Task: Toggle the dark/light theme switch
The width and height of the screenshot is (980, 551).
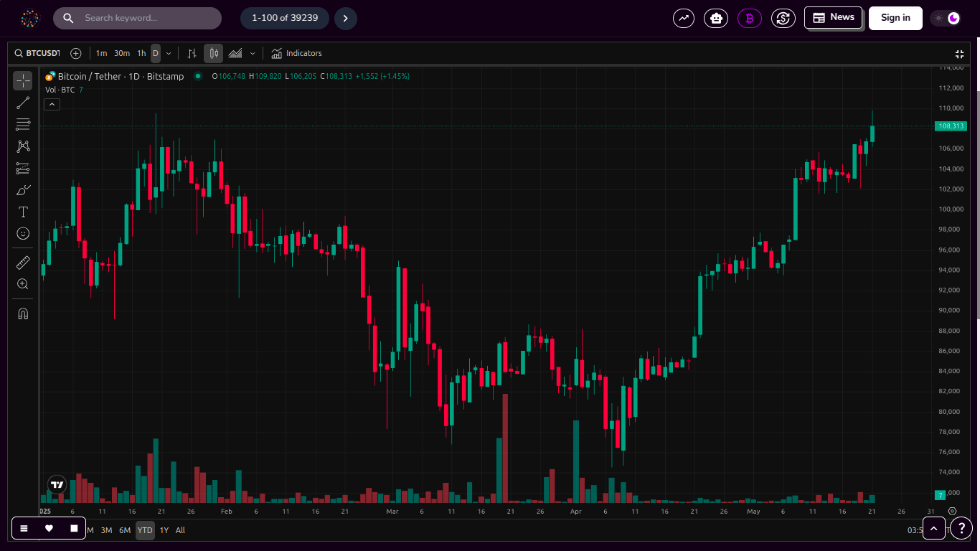Action: (x=946, y=18)
